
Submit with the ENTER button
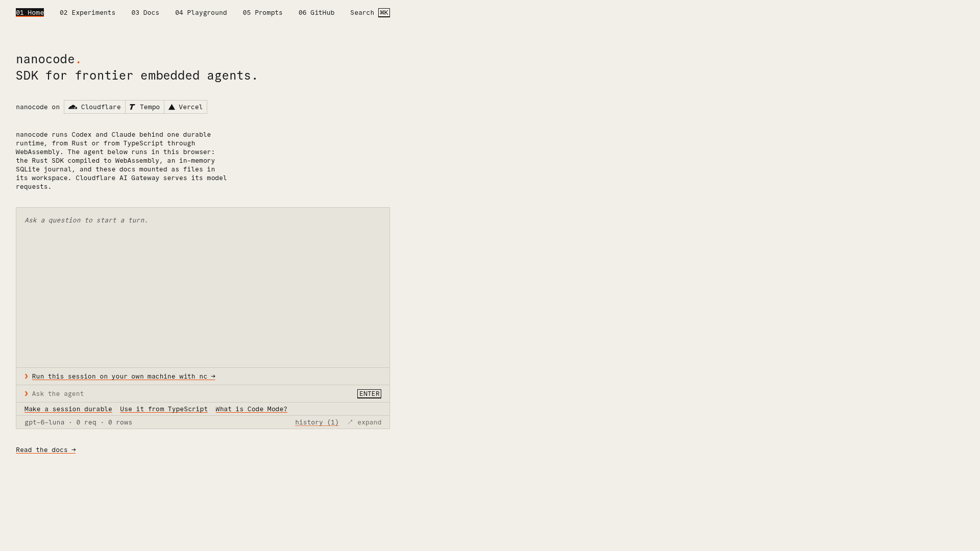pyautogui.click(x=369, y=394)
